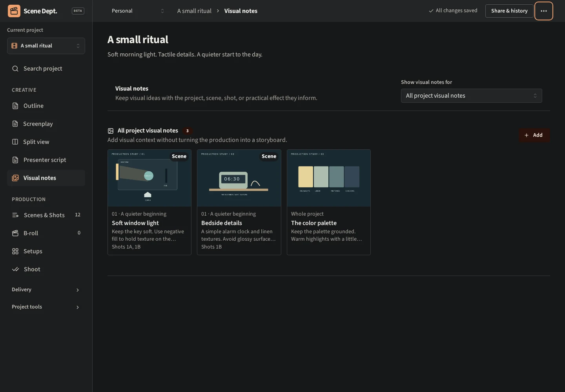Image resolution: width=565 pixels, height=392 pixels.
Task: Click the checkmark beside All changes saved
Action: click(431, 11)
